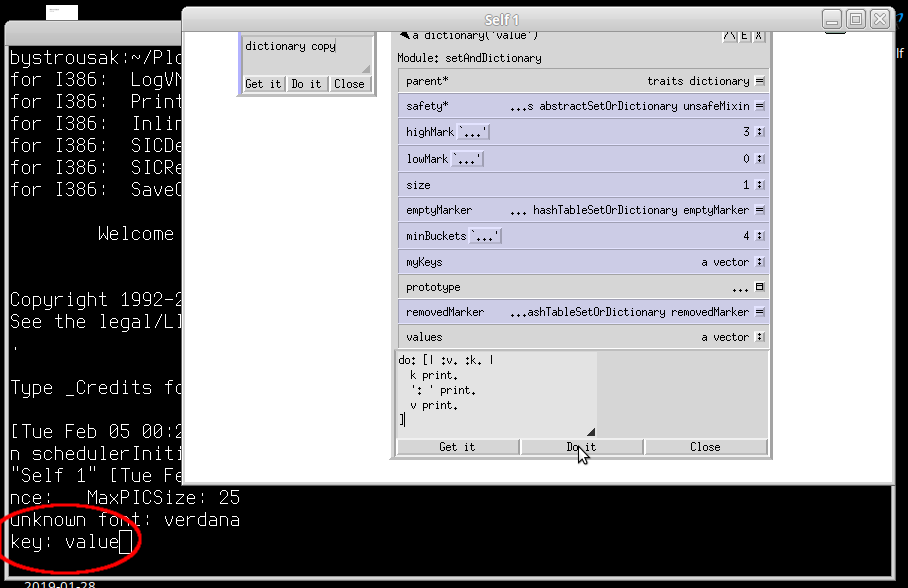The width and height of the screenshot is (908, 588).
Task: Click the 'minBuckets' slot name
Action: (436, 236)
